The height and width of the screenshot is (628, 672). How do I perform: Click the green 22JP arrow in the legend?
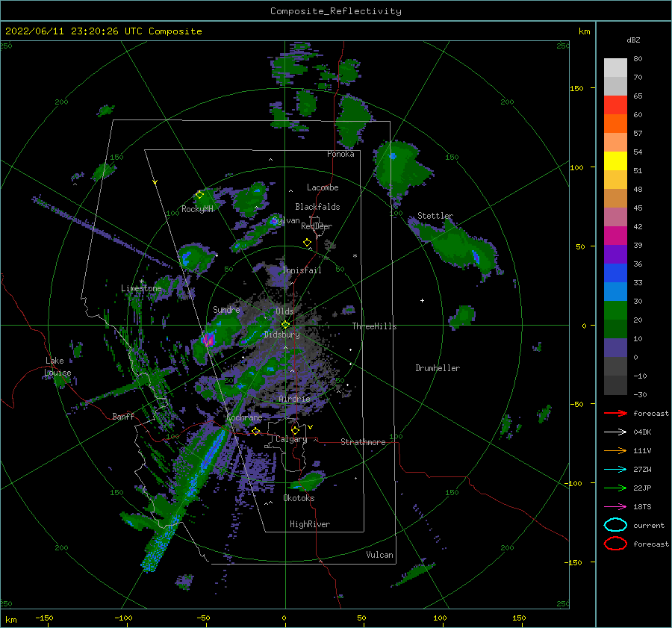[x=615, y=488]
